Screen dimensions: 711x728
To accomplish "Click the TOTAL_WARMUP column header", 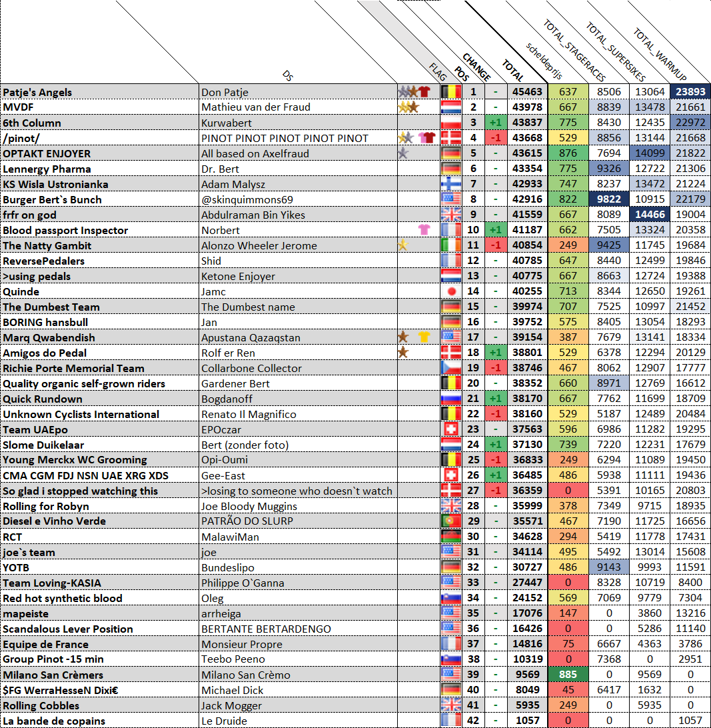I will point(660,54).
